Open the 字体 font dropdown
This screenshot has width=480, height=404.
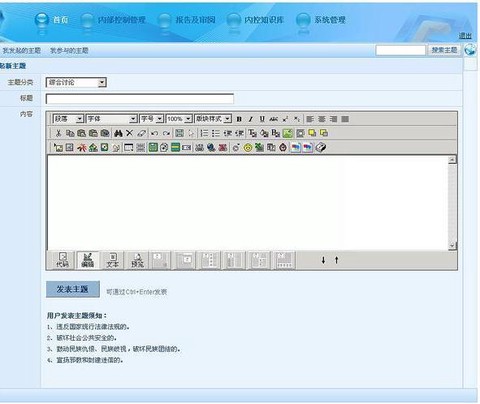112,119
